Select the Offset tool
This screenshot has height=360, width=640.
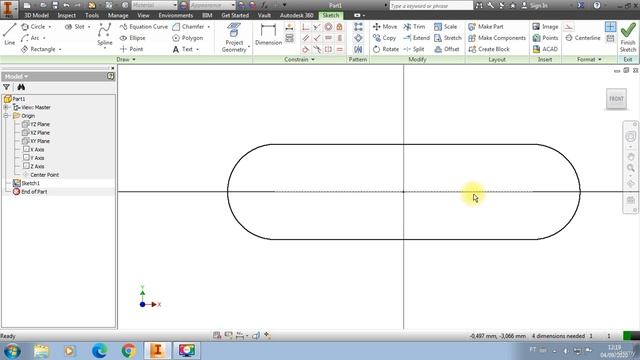pyautogui.click(x=447, y=49)
